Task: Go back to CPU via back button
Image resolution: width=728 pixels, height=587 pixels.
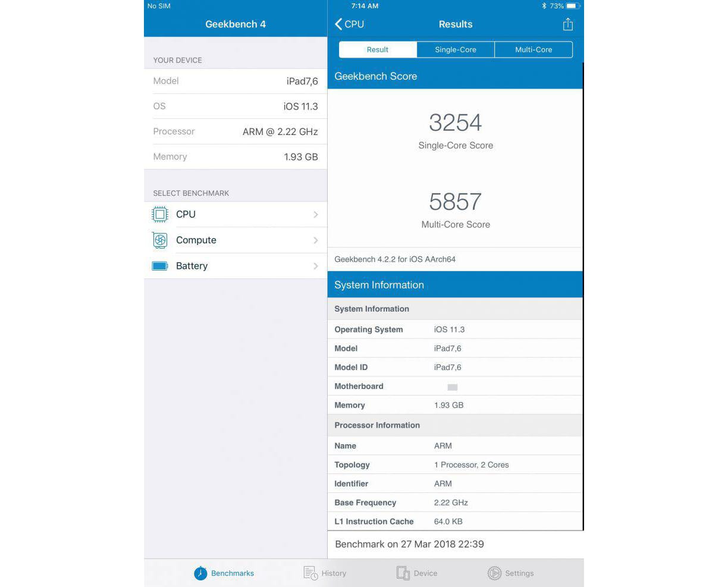Action: pos(349,24)
